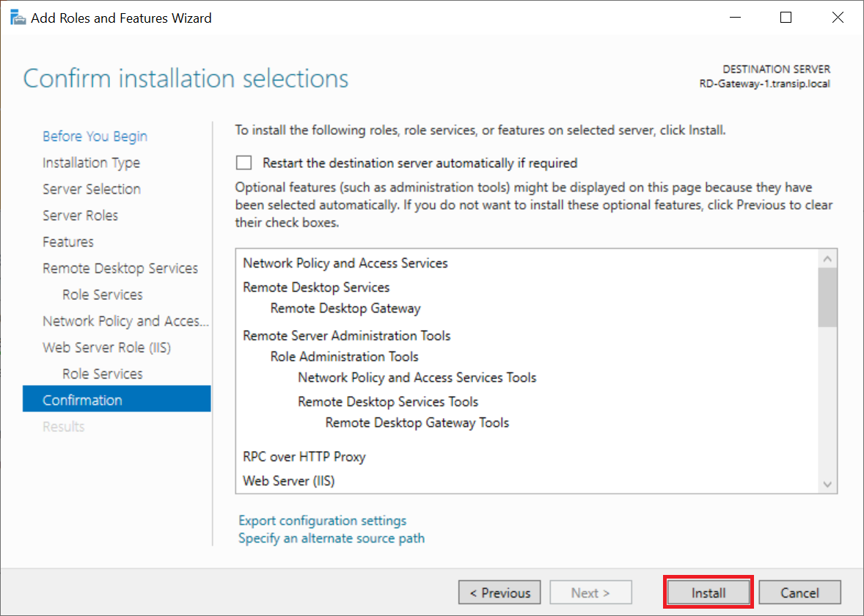Select 'RPC over HTTP Proxy' entry

click(x=304, y=457)
